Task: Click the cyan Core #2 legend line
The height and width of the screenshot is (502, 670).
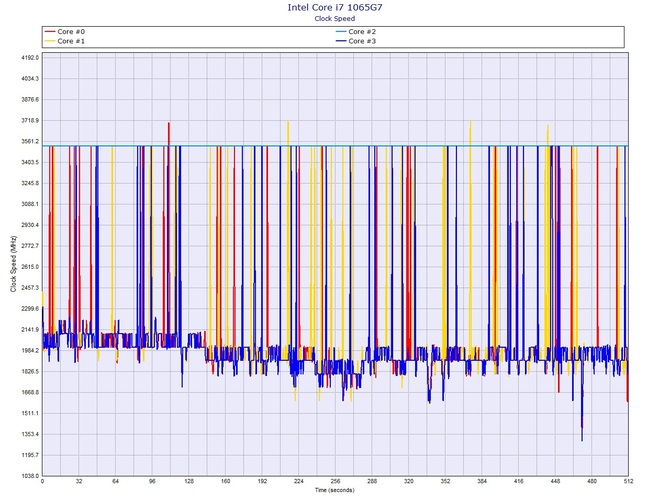Action: pos(341,32)
